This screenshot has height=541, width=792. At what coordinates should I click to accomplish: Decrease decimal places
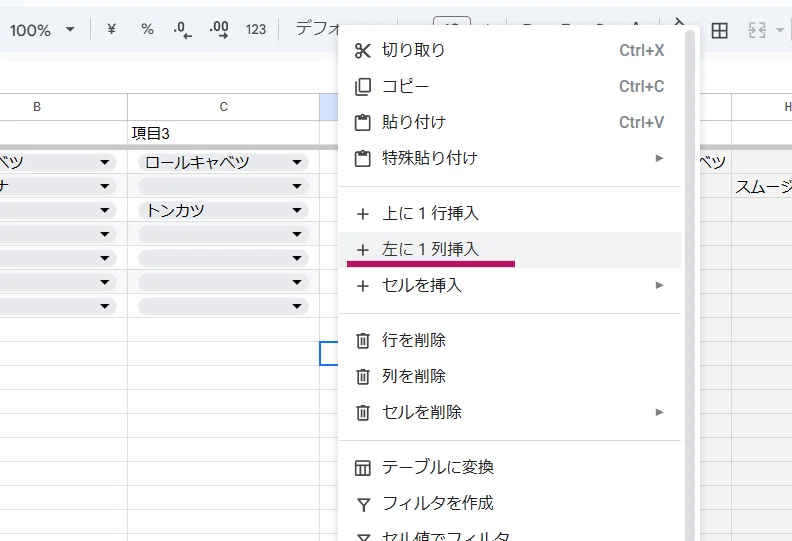click(x=182, y=30)
